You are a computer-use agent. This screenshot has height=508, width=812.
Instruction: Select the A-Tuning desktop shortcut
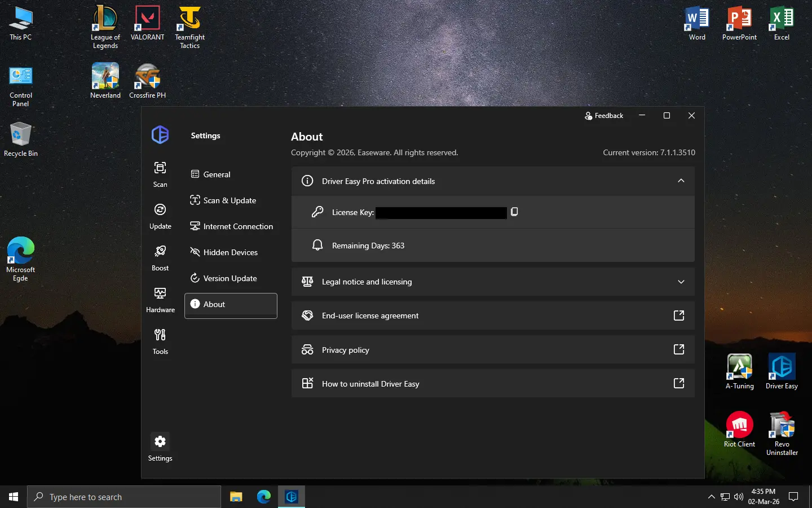[739, 371]
